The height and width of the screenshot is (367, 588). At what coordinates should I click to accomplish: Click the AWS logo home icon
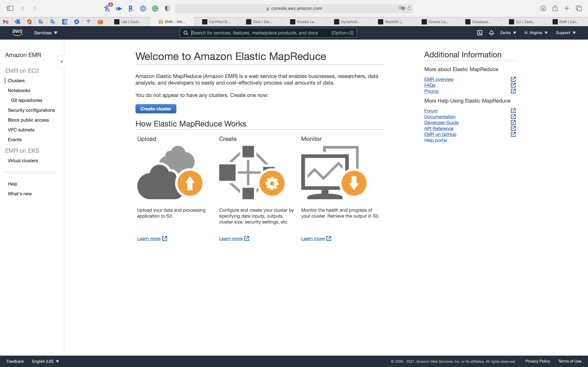[17, 33]
